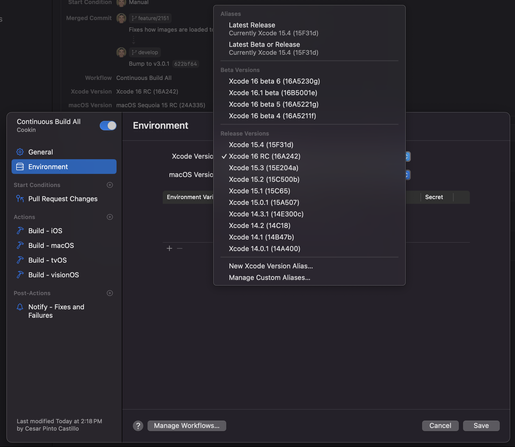Choose Latest Beta or Release alias
Image resolution: width=515 pixels, height=447 pixels.
pyautogui.click(x=309, y=48)
